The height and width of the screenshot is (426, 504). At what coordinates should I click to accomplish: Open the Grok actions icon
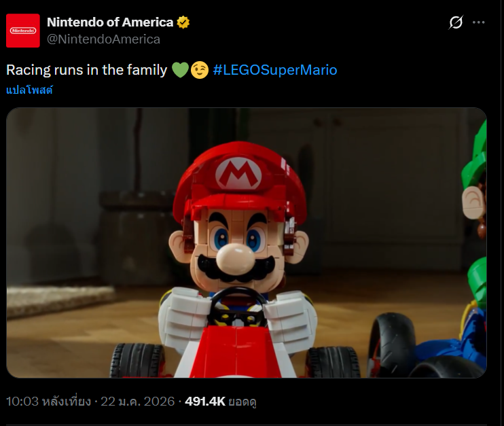coord(456,22)
